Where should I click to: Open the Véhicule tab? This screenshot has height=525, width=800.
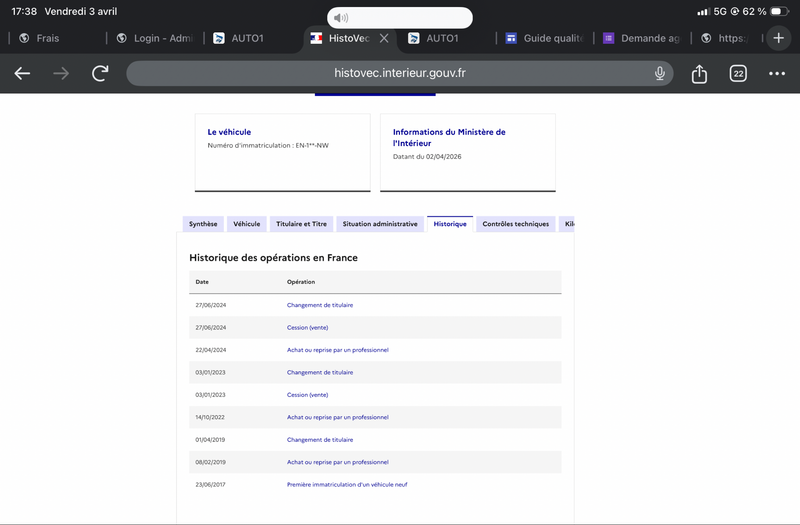[247, 224]
